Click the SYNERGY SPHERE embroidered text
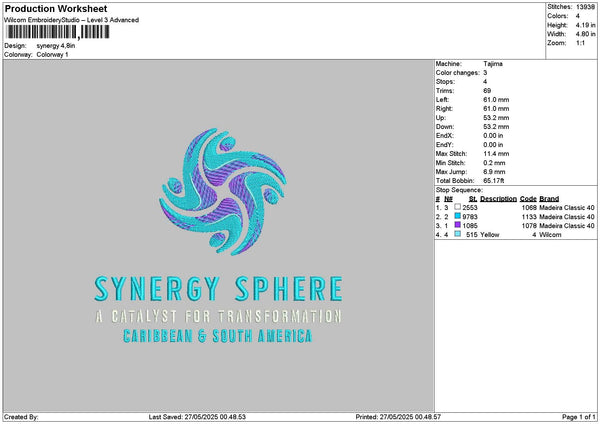This screenshot has height=424, width=600. [218, 290]
